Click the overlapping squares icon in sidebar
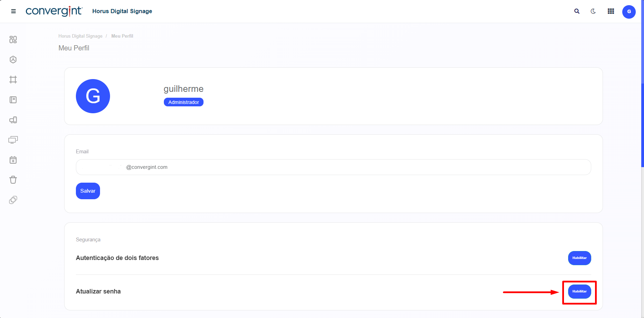 pos(13,200)
